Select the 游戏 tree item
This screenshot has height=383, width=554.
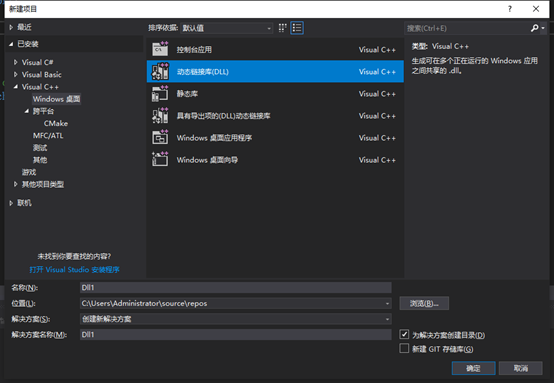(29, 172)
